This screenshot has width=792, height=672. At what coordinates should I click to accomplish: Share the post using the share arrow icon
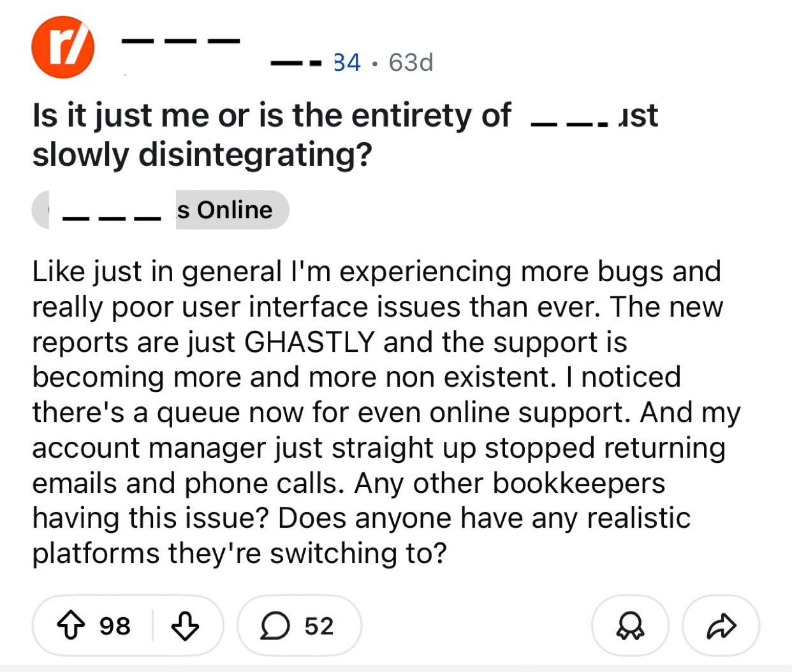pyautogui.click(x=720, y=625)
